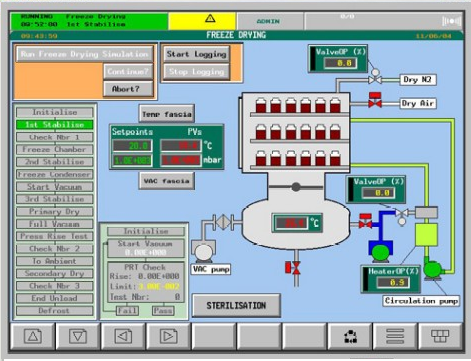Open the menu key with three horizontal bars
Screen dimensions: 471x361
coord(395,336)
